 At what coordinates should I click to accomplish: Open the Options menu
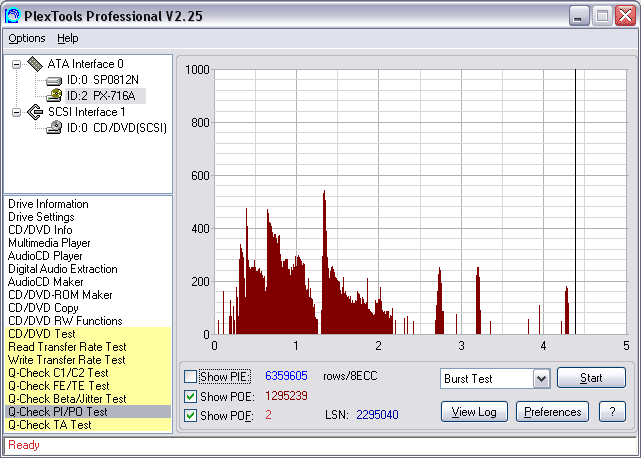click(27, 38)
